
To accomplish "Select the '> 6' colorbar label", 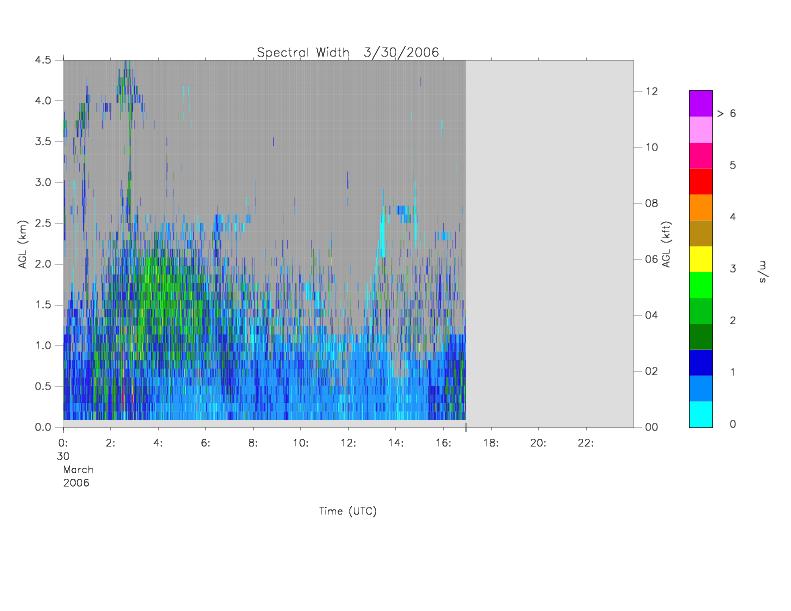I will (727, 113).
